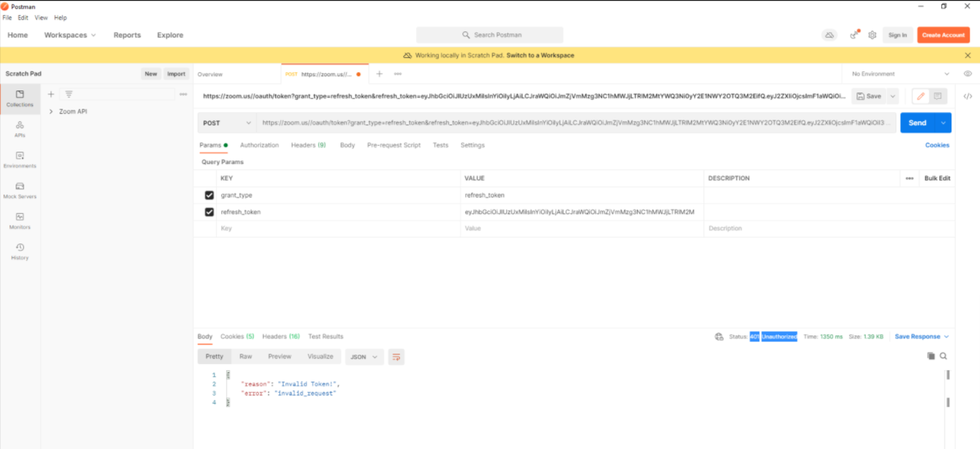Open tab options ellipsis menu

(398, 73)
